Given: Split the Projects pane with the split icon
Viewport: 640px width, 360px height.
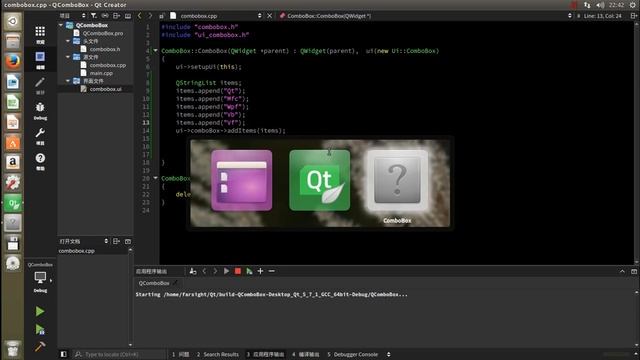Looking at the screenshot, I should coord(116,16).
